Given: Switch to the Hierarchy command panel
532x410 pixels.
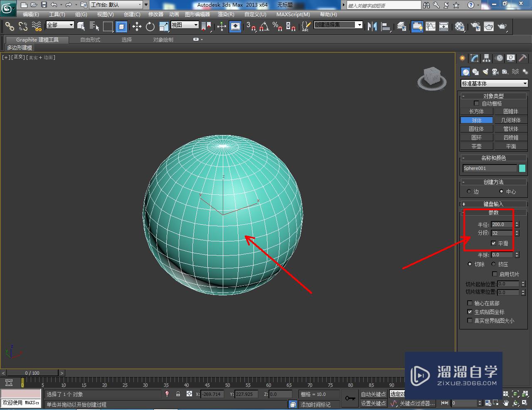Looking at the screenshot, I should click(x=486, y=58).
